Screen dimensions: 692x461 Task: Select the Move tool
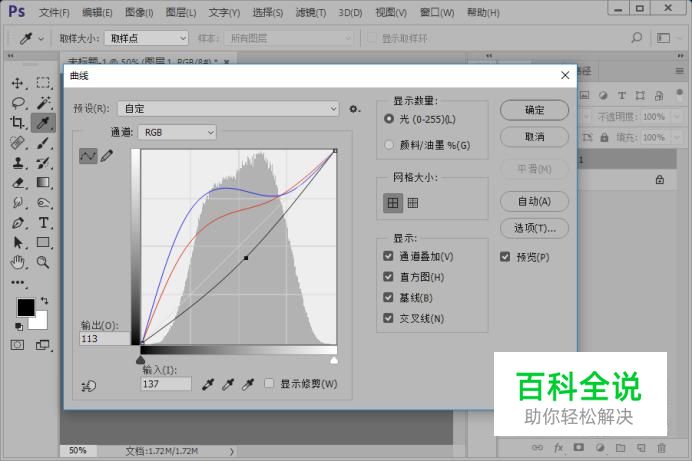pyautogui.click(x=18, y=83)
